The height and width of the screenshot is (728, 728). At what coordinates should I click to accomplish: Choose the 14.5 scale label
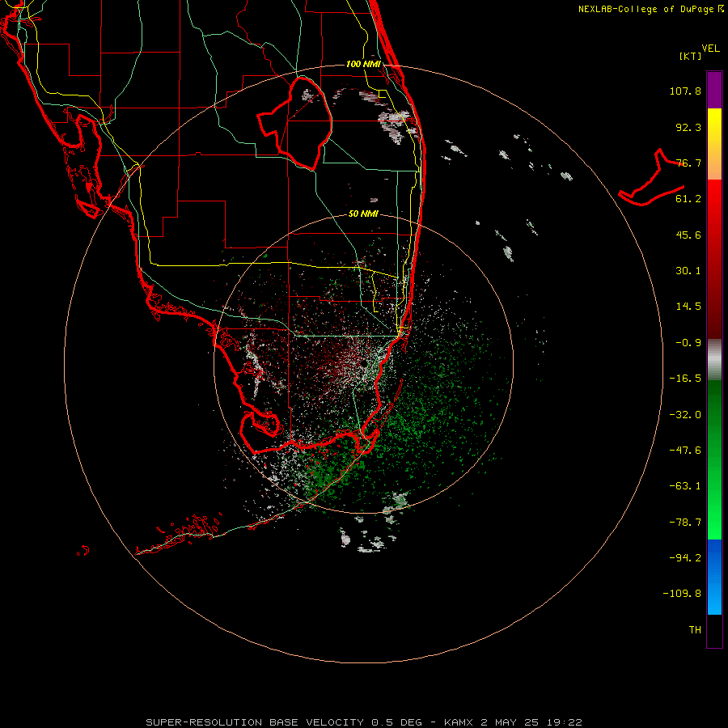click(688, 307)
